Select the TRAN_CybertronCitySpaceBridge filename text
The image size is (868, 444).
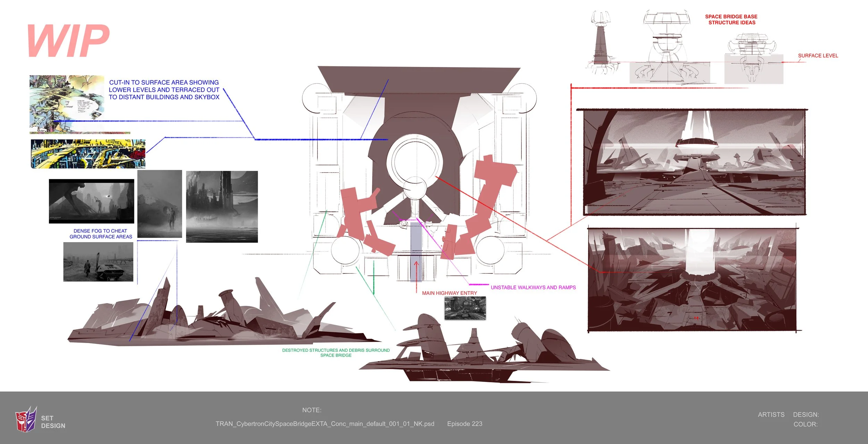(325, 424)
